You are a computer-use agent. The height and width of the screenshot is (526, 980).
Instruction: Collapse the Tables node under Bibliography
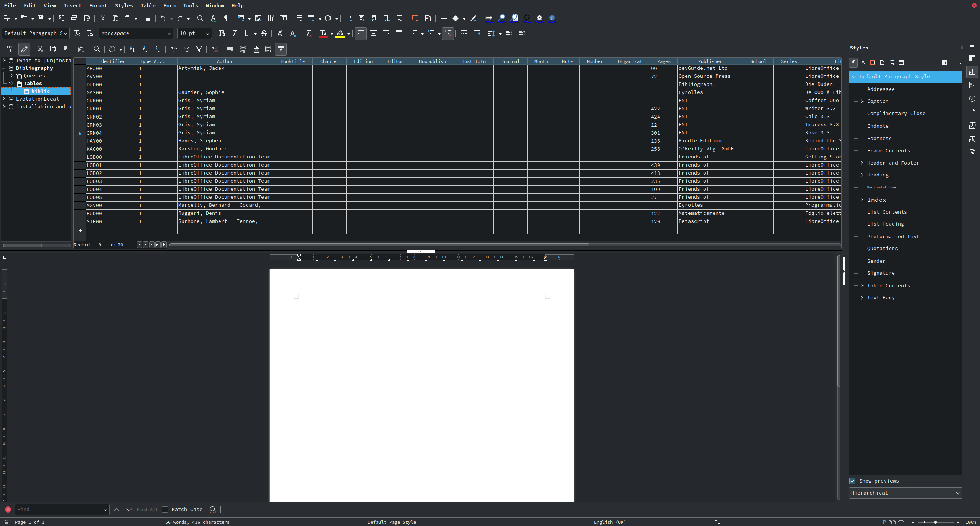tap(11, 83)
